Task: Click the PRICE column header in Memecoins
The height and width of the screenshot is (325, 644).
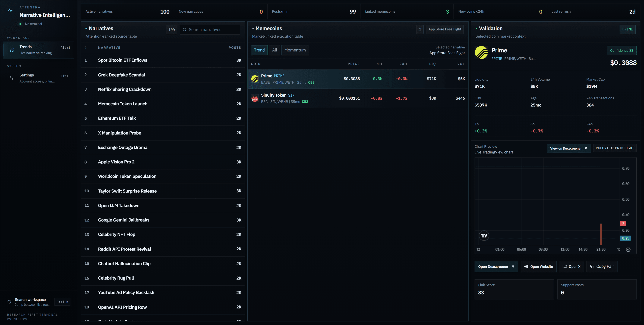Action: point(354,64)
